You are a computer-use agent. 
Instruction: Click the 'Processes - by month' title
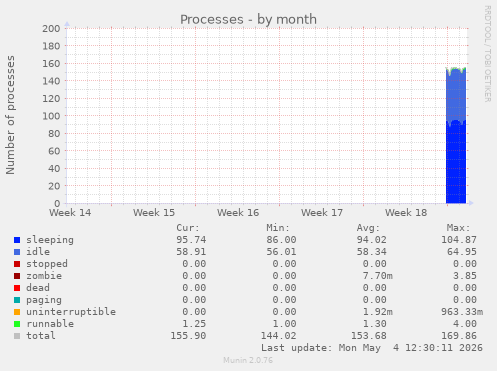coord(248,19)
